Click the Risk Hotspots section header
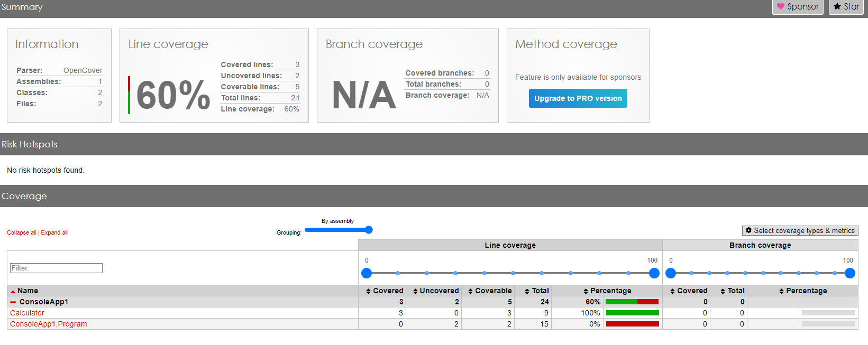 click(x=434, y=144)
